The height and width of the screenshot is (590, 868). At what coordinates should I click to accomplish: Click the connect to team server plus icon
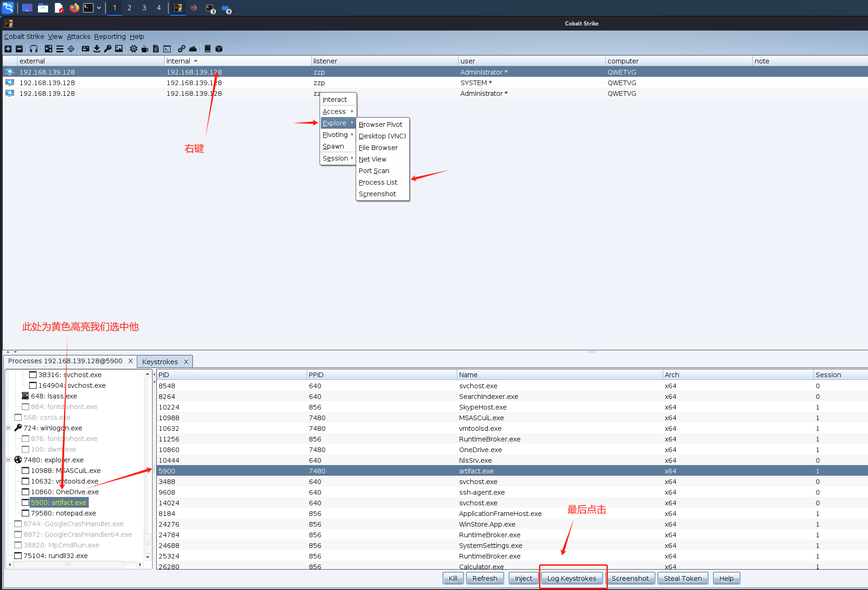tap(8, 49)
